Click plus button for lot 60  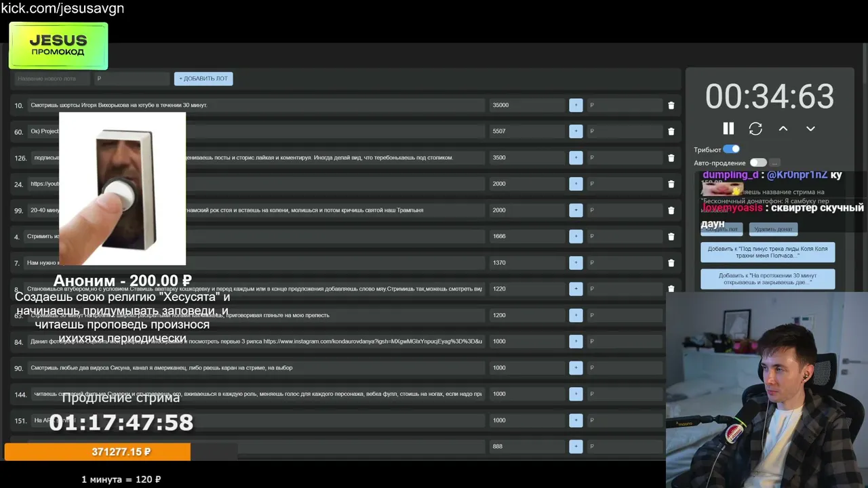(x=576, y=131)
